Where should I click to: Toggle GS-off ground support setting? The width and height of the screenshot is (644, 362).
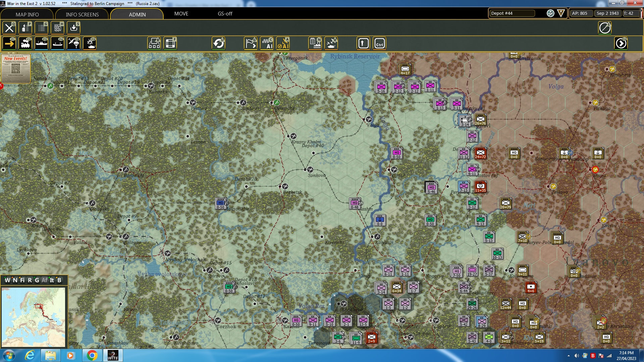225,14
